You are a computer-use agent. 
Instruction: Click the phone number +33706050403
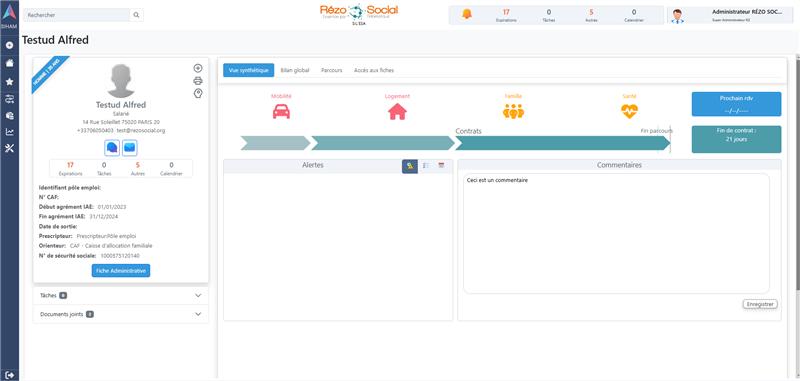(x=96, y=131)
